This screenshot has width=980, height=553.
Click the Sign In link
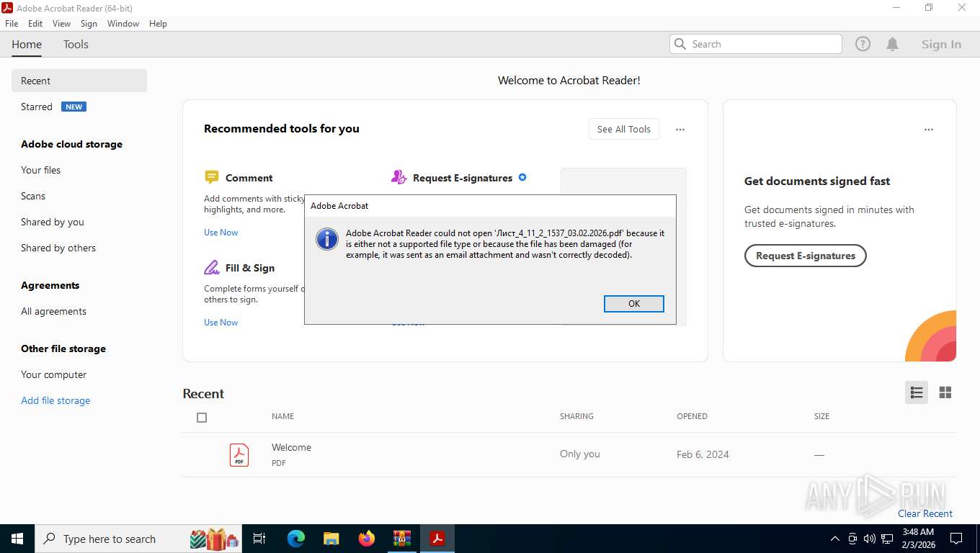(x=941, y=44)
